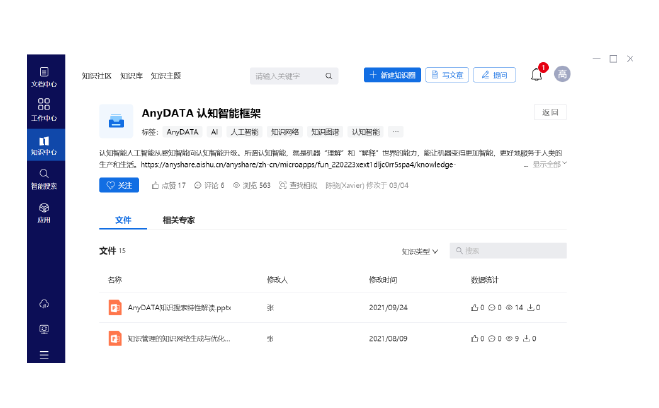Select the AnyDATA tag

point(182,132)
